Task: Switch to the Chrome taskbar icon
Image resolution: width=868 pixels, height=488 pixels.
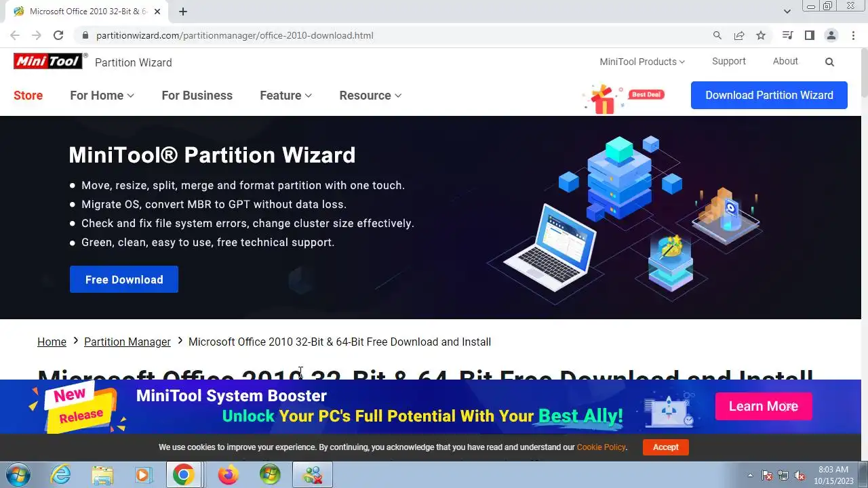Action: [183, 475]
